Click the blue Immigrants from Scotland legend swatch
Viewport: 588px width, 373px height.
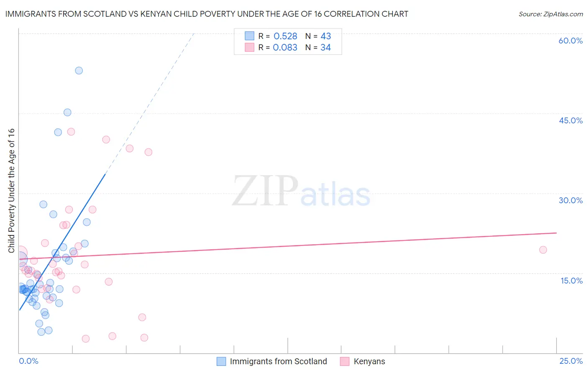click(x=221, y=361)
